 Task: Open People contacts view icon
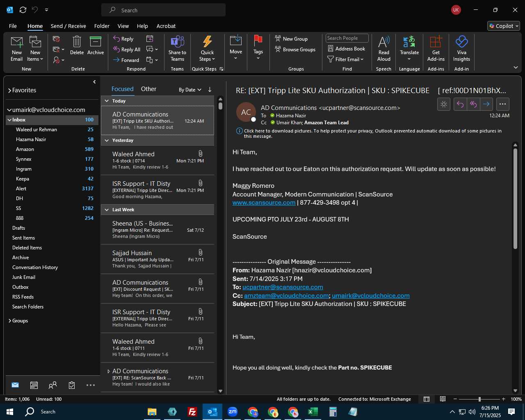pos(52,385)
